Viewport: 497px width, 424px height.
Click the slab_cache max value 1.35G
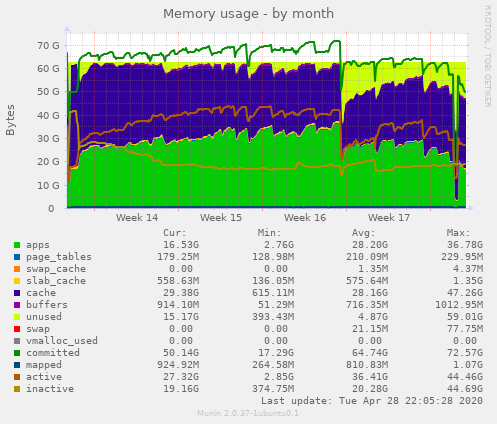tap(468, 281)
